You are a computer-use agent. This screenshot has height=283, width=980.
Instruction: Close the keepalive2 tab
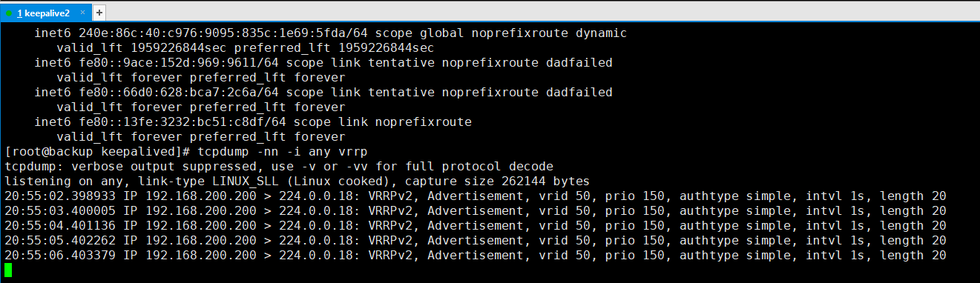(82, 13)
